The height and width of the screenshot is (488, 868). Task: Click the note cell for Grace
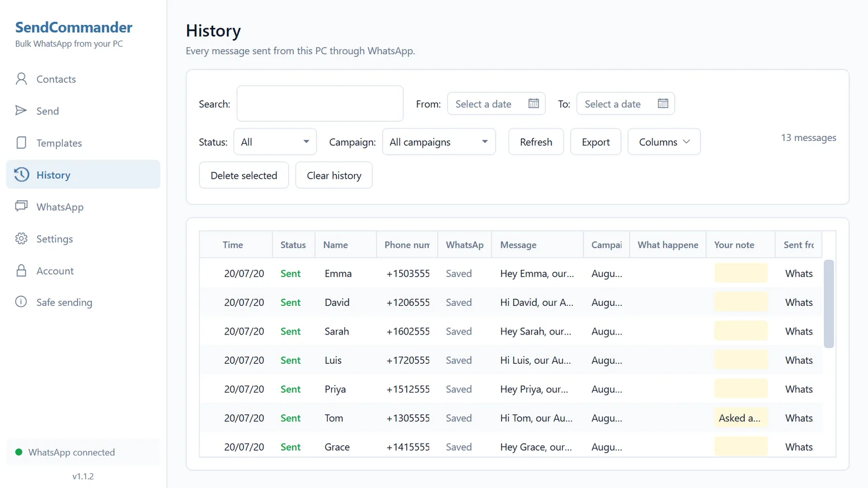click(741, 447)
